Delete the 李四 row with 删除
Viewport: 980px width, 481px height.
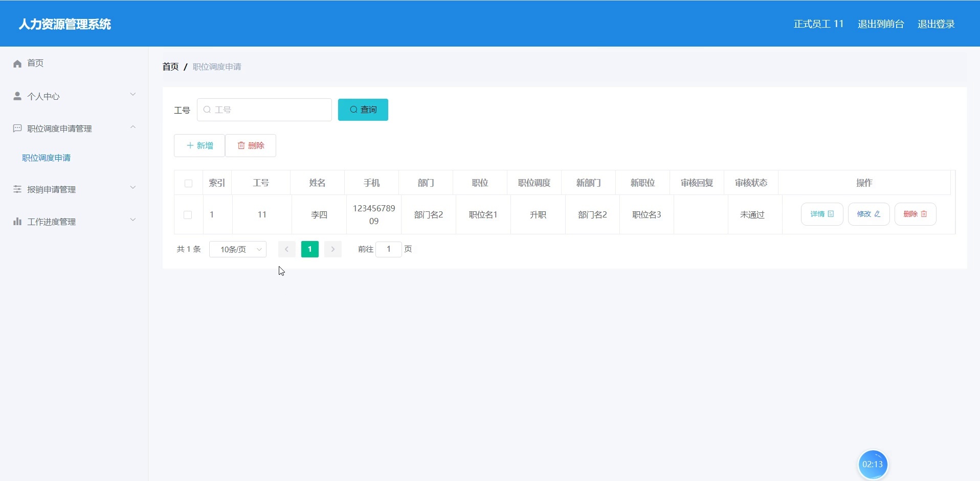(916, 214)
